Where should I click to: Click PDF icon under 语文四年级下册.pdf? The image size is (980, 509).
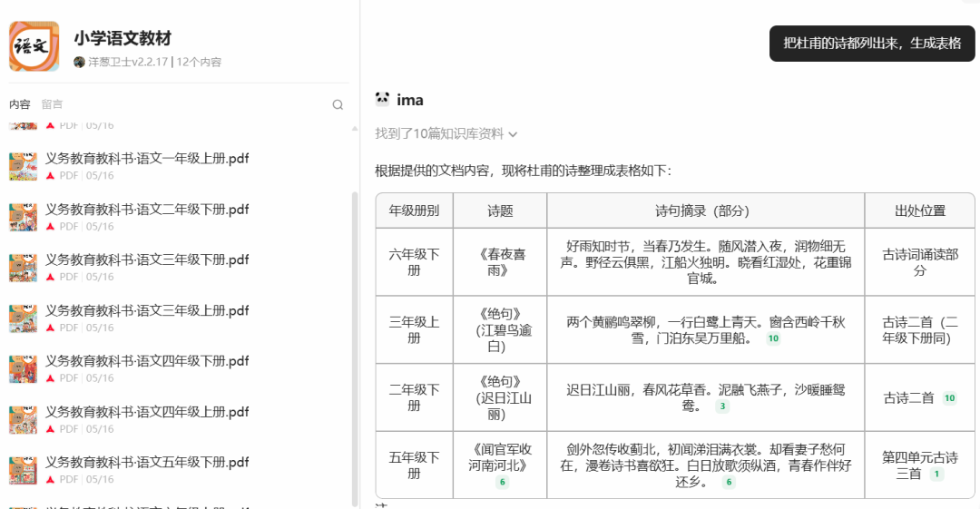point(51,378)
